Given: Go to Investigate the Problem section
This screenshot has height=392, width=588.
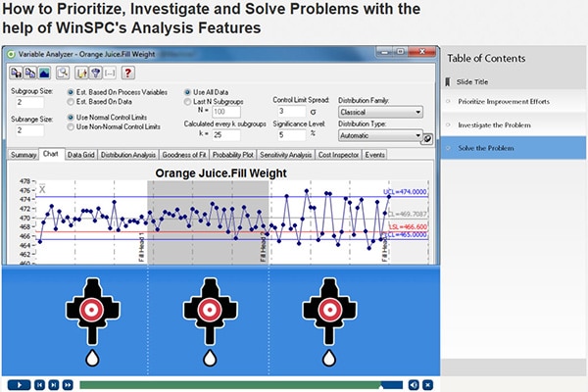Looking at the screenshot, I should click(x=496, y=124).
